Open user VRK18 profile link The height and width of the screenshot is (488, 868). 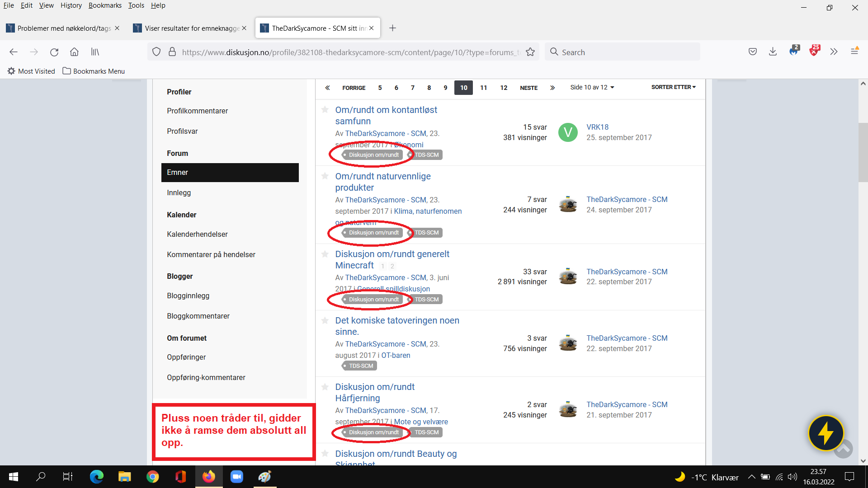597,127
